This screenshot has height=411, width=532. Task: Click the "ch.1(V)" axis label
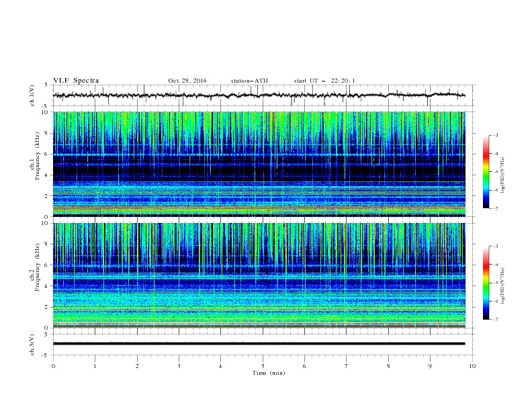point(32,95)
